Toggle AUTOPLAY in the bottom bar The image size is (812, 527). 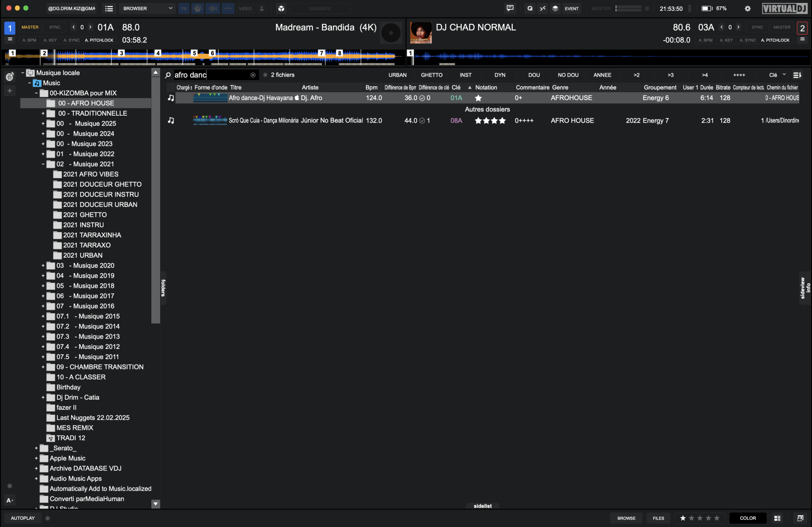point(23,518)
